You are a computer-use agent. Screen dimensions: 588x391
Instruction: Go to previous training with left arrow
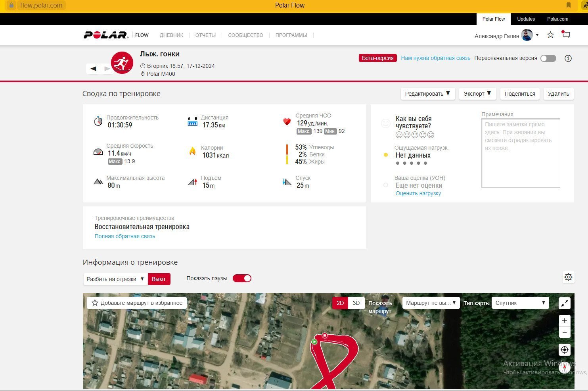point(93,69)
